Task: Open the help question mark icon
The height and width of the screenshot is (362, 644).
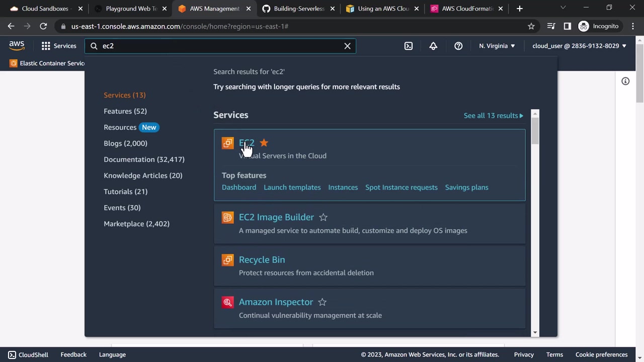Action: (x=458, y=46)
